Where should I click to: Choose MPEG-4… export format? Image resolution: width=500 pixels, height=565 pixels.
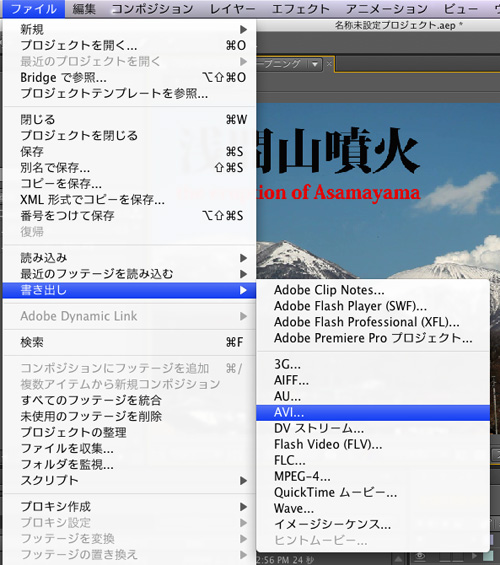pos(373,476)
